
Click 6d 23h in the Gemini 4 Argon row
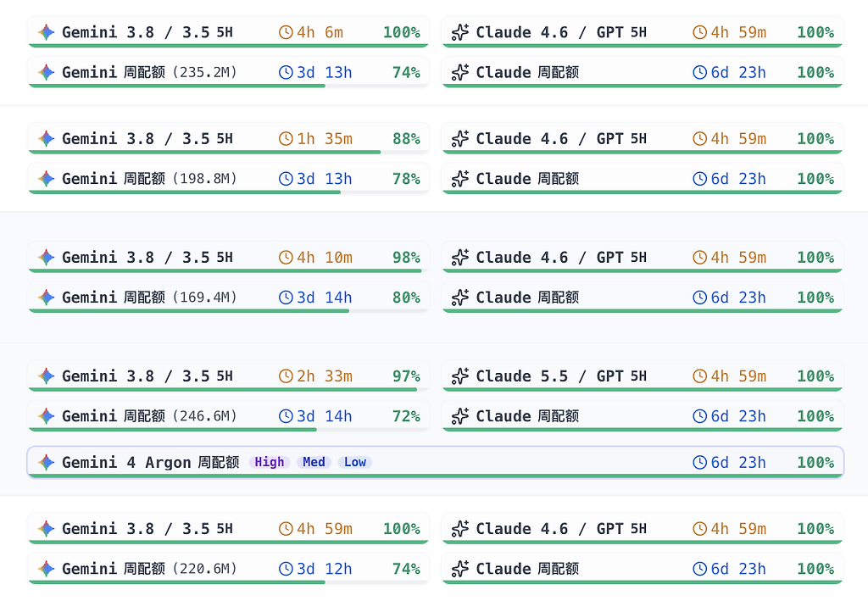tap(738, 462)
